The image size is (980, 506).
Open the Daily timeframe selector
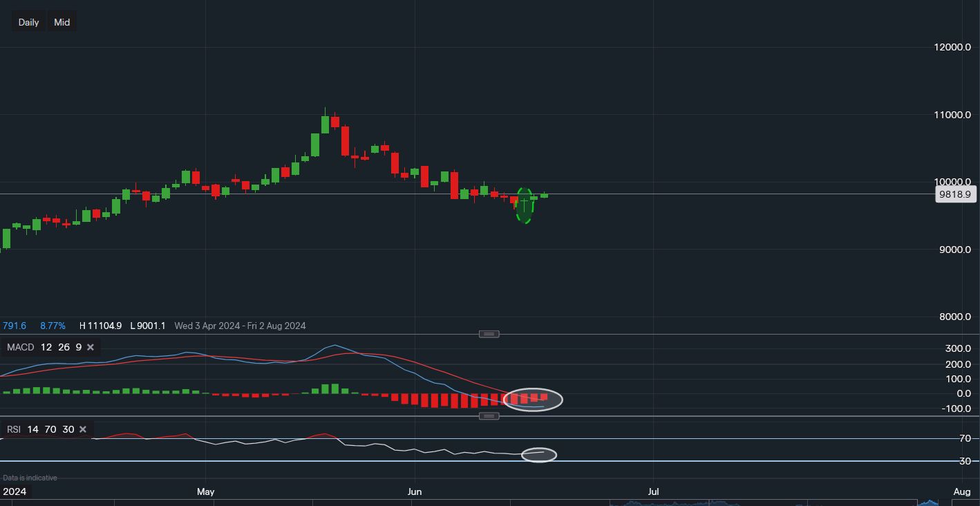[28, 22]
